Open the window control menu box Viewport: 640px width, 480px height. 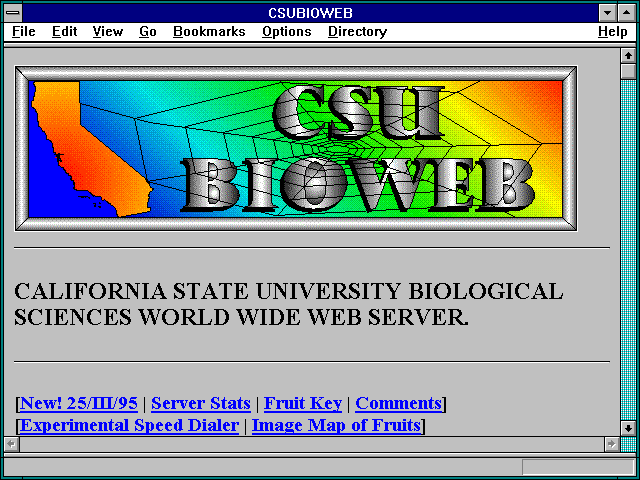tap(13, 13)
